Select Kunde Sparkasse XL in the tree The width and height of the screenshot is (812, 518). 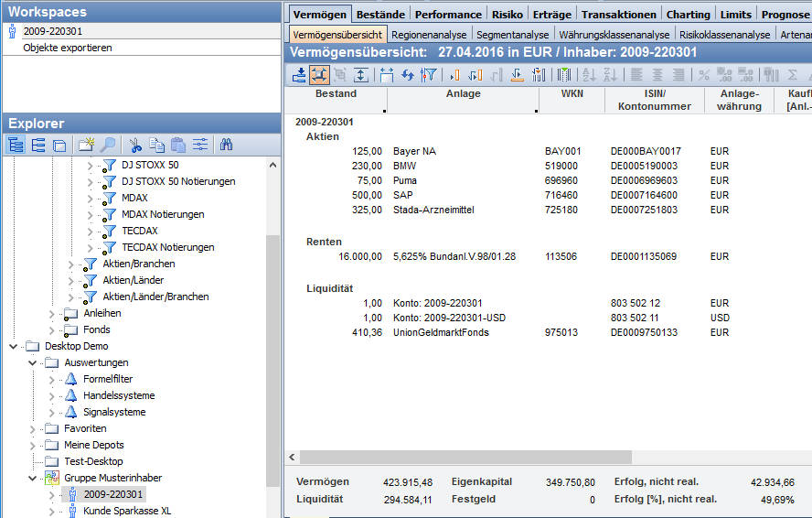(x=127, y=511)
